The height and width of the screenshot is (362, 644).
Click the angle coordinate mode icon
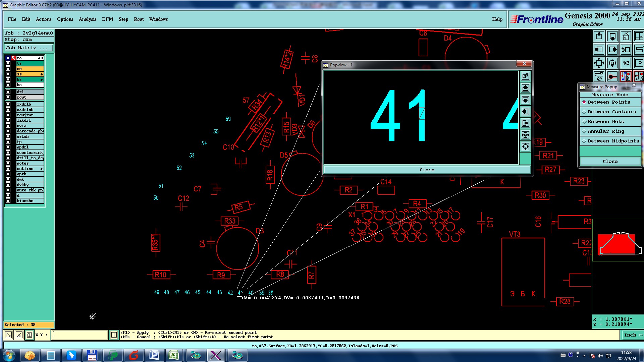click(x=19, y=335)
